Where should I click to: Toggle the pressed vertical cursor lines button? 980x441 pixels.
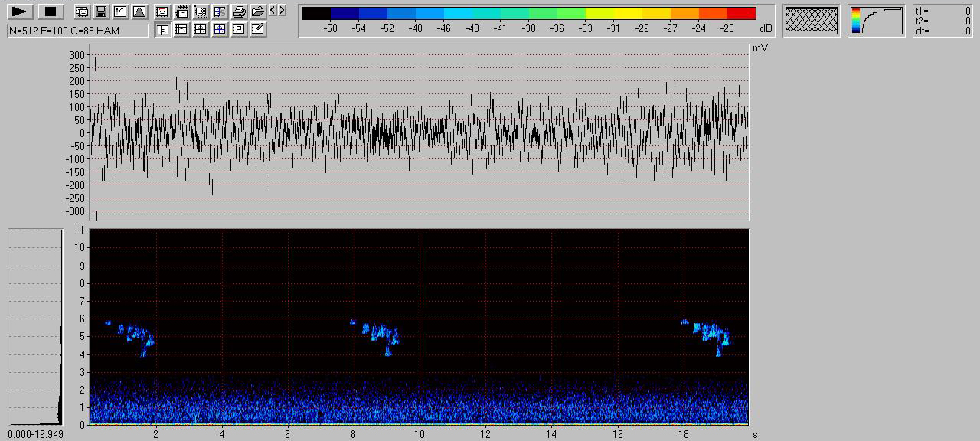[162, 29]
